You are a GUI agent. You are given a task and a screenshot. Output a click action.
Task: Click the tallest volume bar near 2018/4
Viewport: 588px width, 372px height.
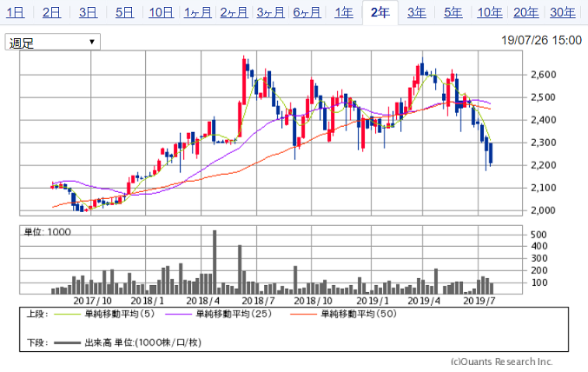pos(215,262)
